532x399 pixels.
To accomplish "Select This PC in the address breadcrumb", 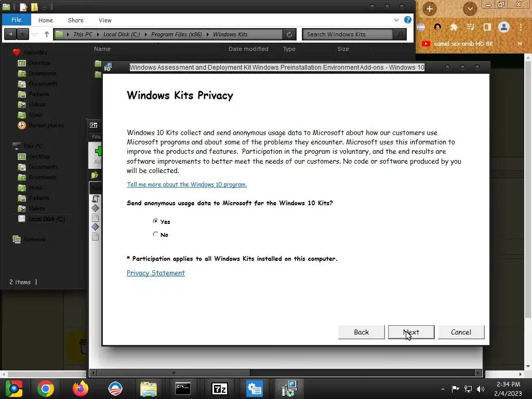I will pos(83,34).
